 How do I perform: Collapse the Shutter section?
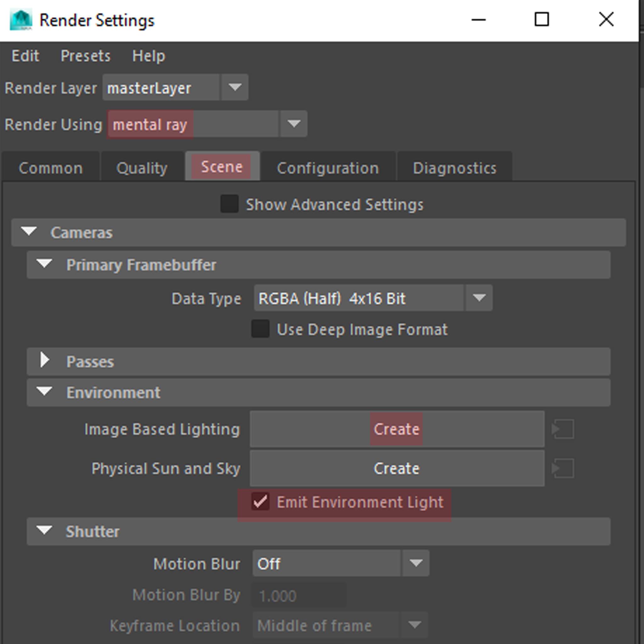44,531
